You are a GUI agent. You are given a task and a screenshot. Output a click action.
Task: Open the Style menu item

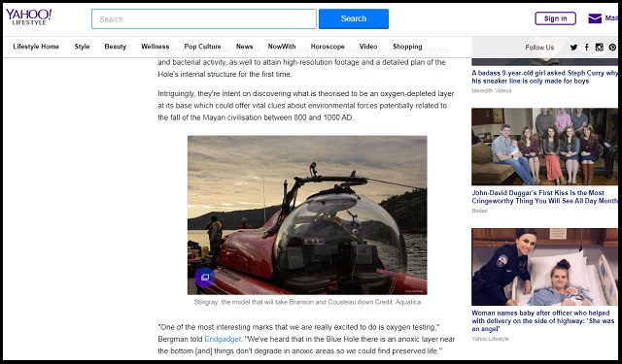pos(82,47)
